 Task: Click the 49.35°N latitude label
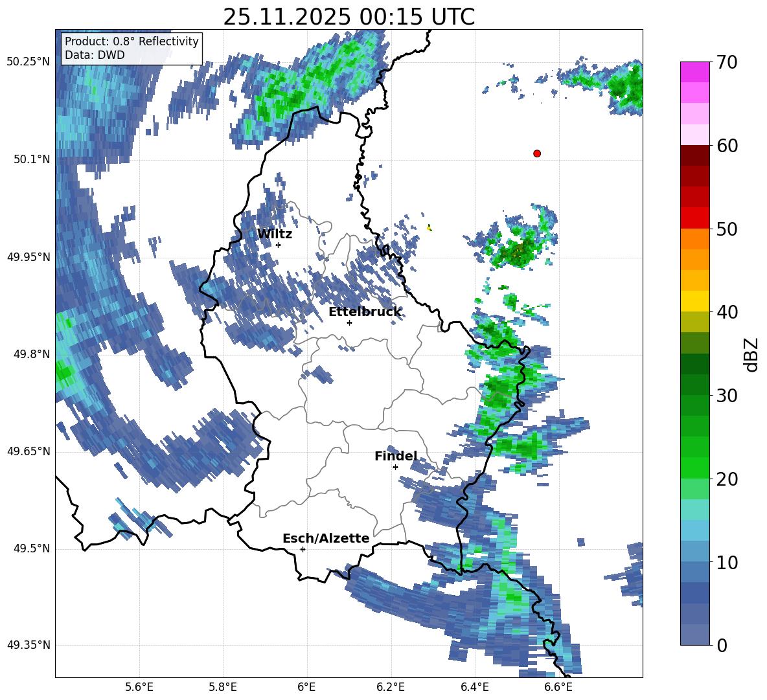point(29,645)
